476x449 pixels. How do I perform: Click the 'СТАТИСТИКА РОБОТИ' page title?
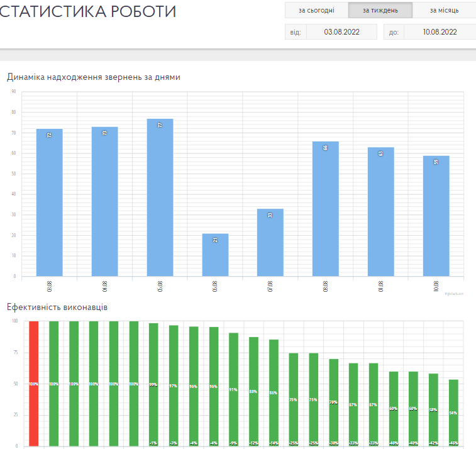(x=87, y=11)
